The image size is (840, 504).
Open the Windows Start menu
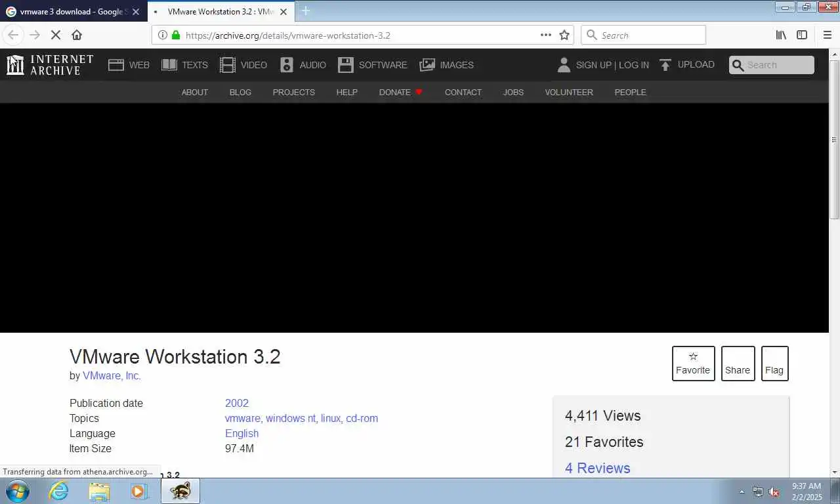(17, 491)
